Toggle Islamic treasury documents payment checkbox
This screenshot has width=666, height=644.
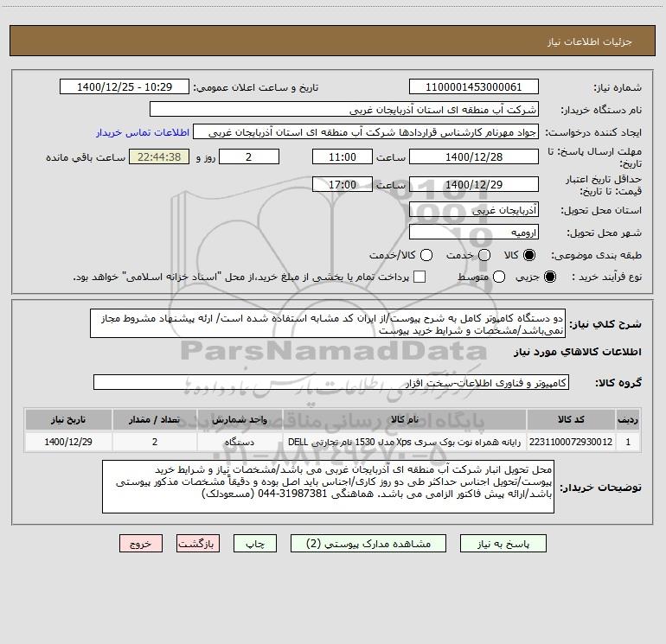coord(419,277)
